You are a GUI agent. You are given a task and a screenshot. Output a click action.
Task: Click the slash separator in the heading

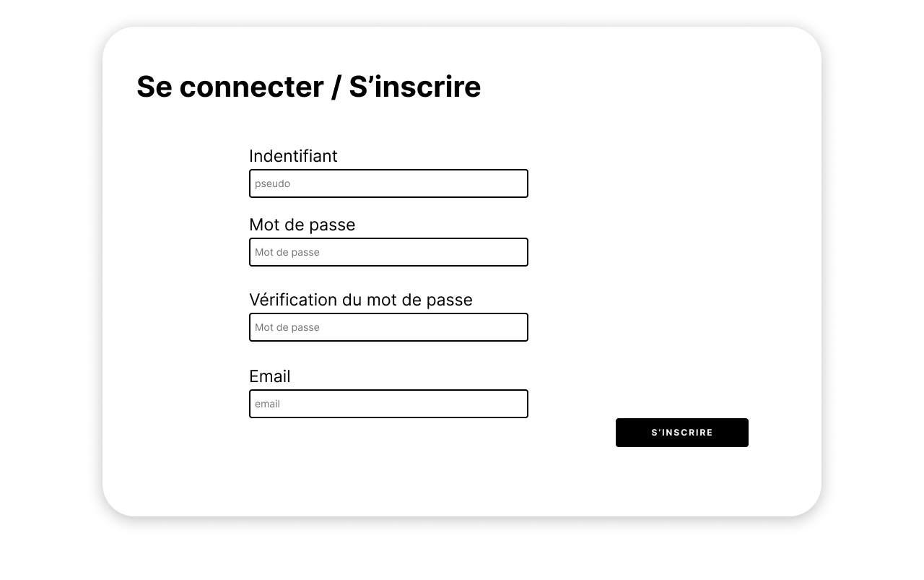[336, 87]
